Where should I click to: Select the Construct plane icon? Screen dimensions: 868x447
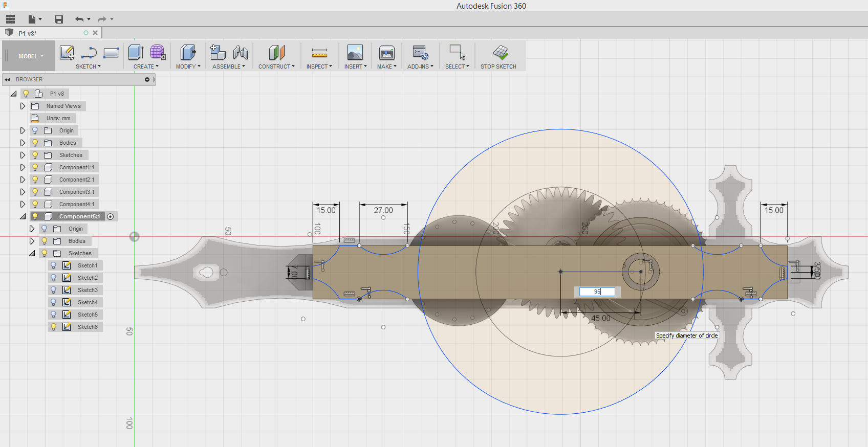point(276,52)
